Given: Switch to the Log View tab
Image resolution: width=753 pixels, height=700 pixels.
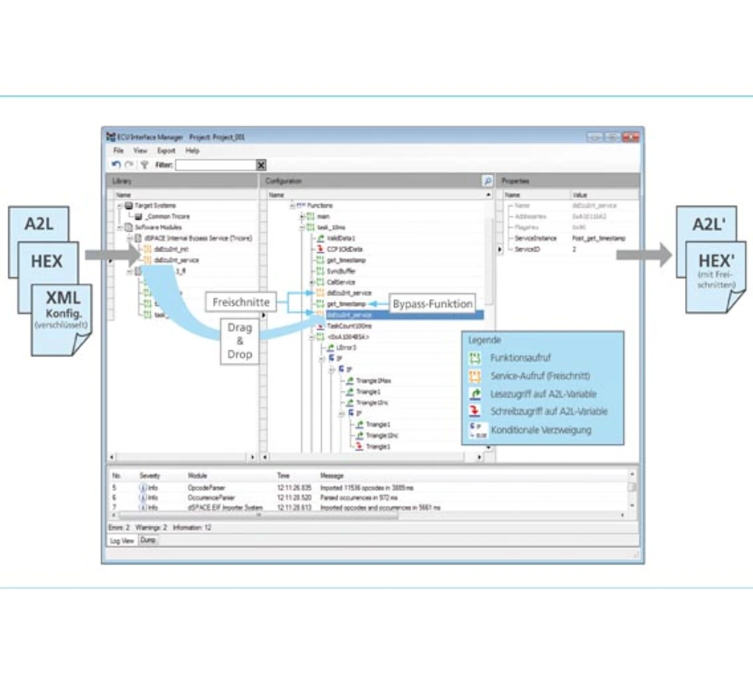Looking at the screenshot, I should coord(122,541).
